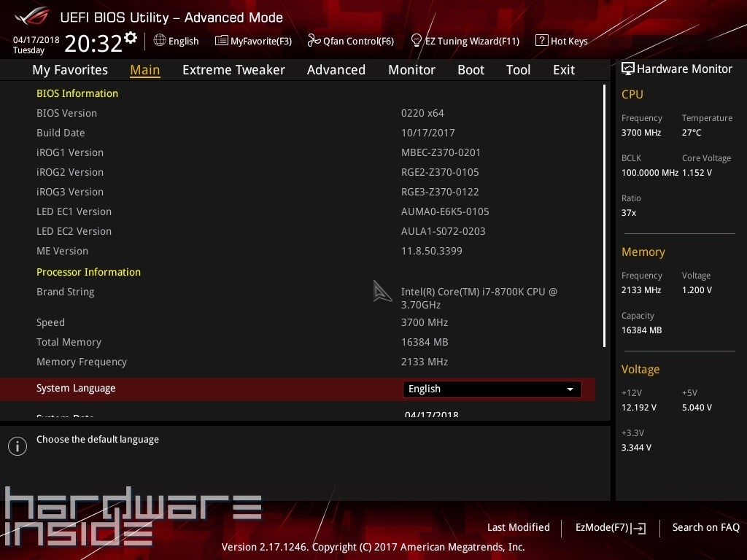747x560 pixels.
Task: Click the value RGE3-Z370-0122
Action: pyautogui.click(x=440, y=192)
